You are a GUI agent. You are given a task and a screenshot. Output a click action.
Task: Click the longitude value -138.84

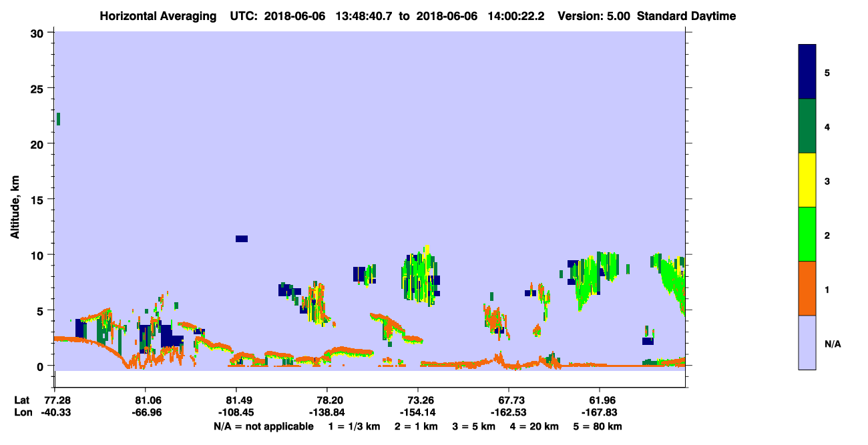pyautogui.click(x=327, y=412)
